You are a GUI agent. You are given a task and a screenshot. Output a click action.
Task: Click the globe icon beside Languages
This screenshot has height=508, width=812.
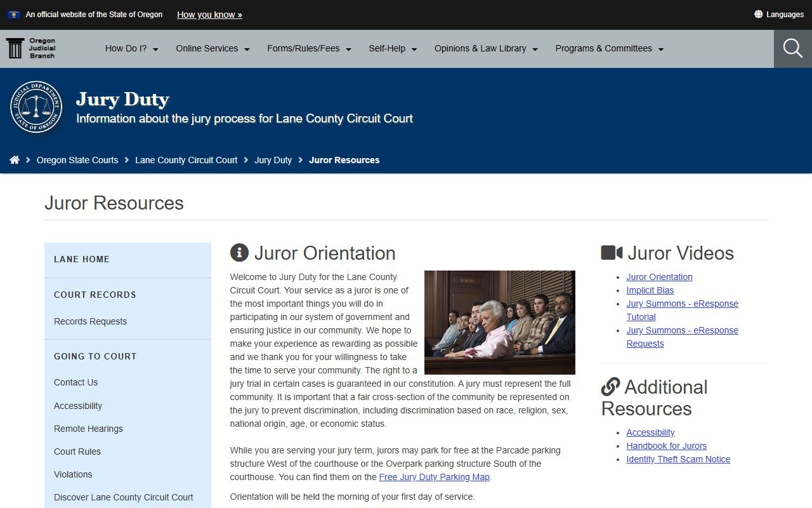758,14
